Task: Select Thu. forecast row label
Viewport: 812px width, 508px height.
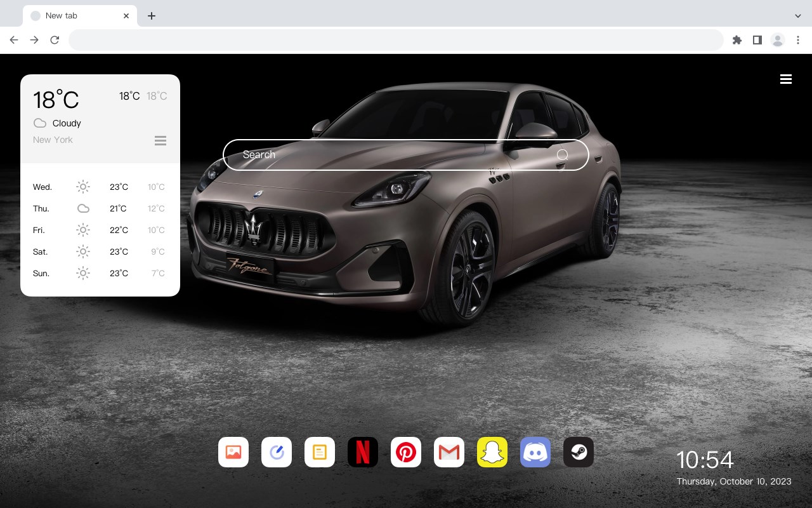Action: pyautogui.click(x=41, y=209)
